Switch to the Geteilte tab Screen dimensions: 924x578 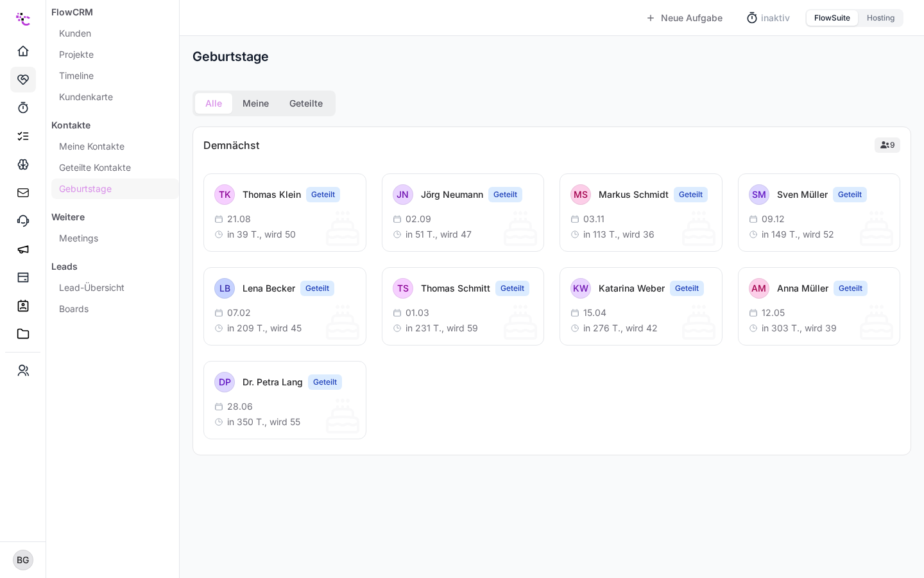[306, 103]
